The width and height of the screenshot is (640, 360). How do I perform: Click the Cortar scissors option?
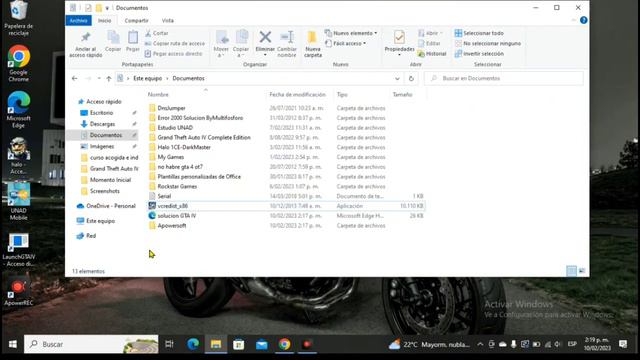coord(157,33)
